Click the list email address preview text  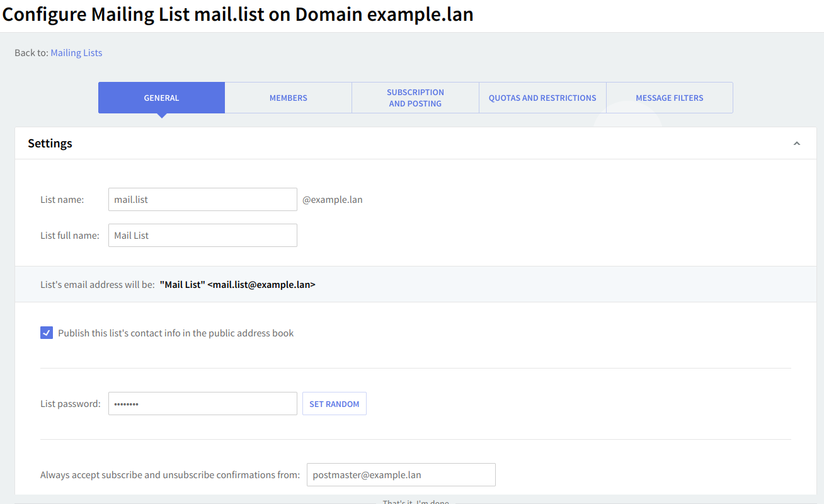pos(237,285)
